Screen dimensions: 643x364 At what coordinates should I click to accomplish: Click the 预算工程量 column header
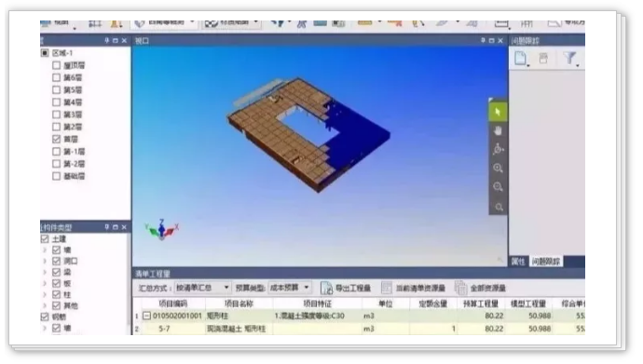point(481,303)
